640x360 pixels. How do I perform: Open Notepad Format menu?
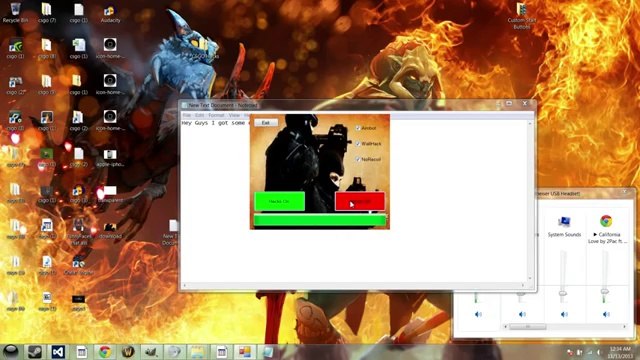click(x=216, y=116)
